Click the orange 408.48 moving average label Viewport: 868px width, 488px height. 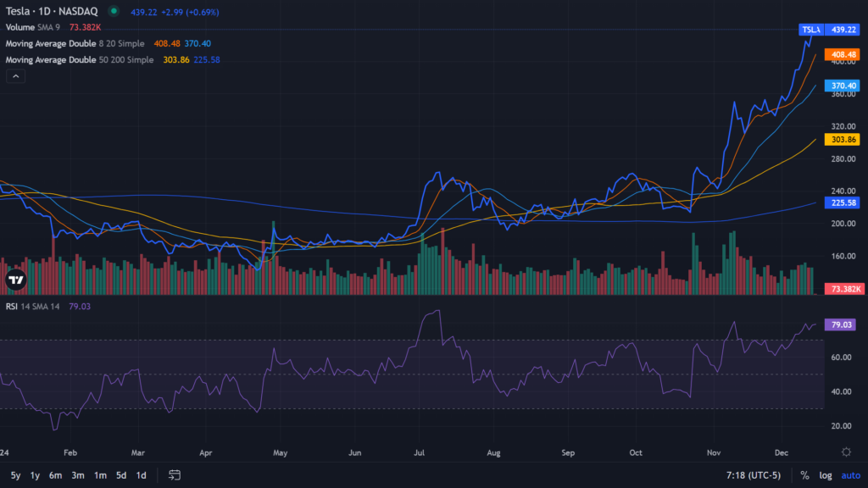tap(843, 54)
